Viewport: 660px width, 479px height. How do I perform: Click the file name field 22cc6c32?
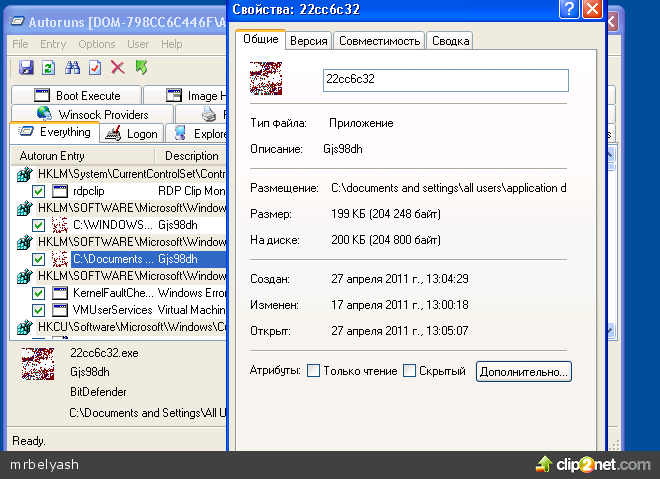[x=446, y=80]
